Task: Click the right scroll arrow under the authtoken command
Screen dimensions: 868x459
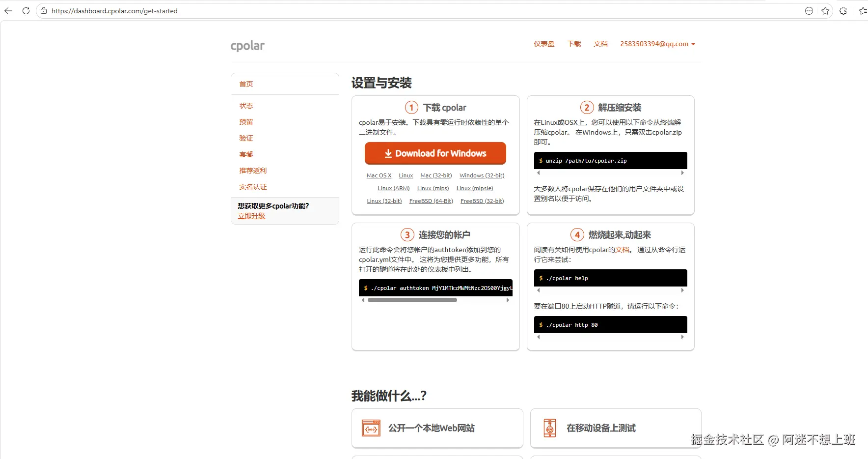Action: click(x=508, y=300)
